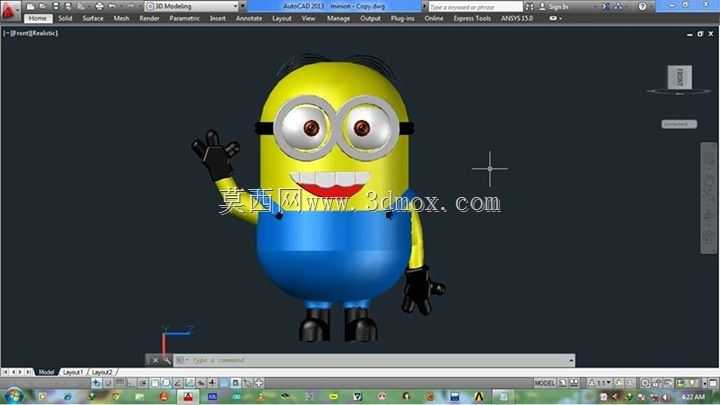Switch to the ANSYS 15.0 ribbon tab
Viewport: 720px width, 405px height.
point(517,18)
